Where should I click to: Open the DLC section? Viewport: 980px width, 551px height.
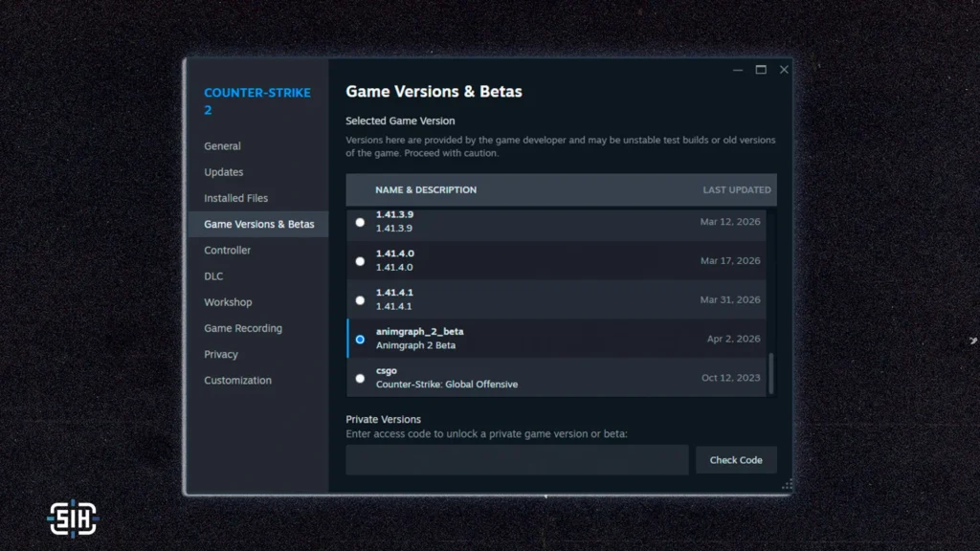tap(213, 275)
